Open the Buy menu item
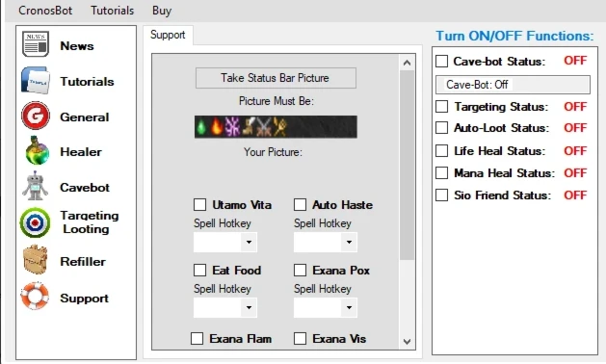 (x=162, y=11)
